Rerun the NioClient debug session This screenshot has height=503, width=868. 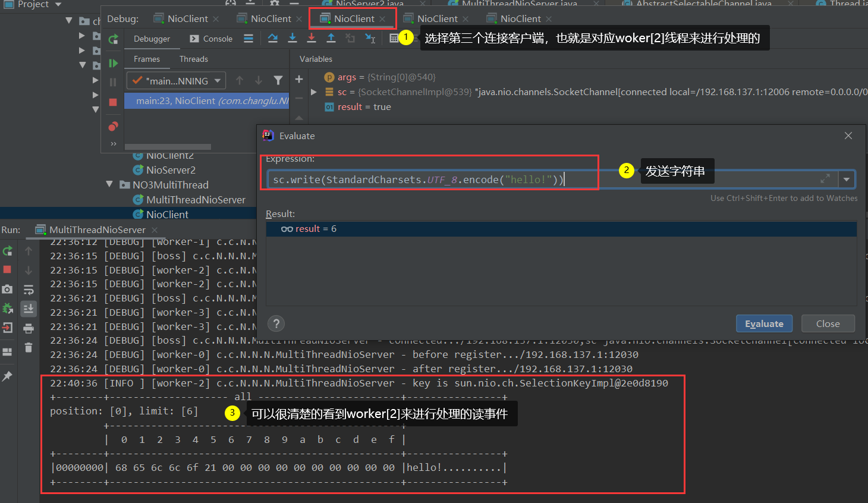point(113,39)
